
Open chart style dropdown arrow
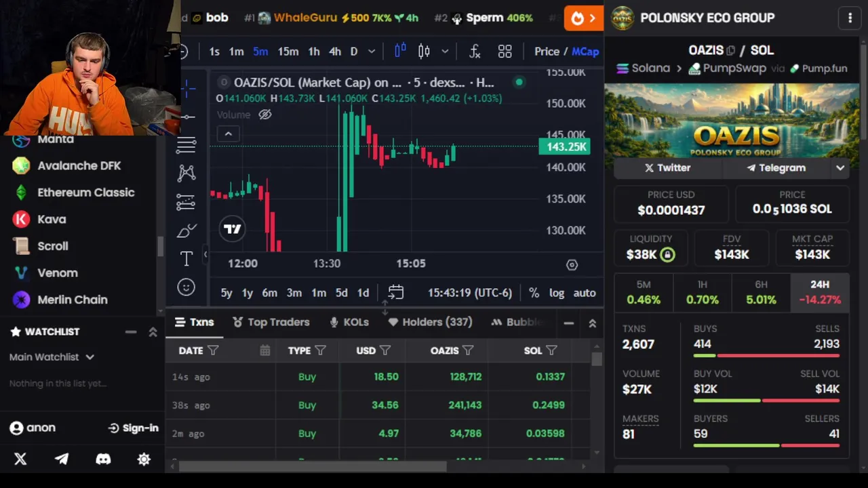445,52
